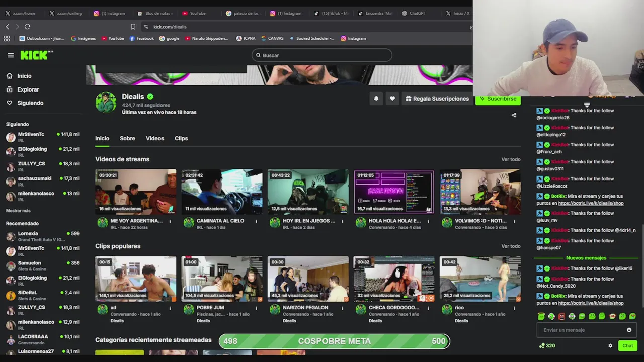Screen dimensions: 644x362
Task: Open options menu for HOY IRL EN JUEGOS video
Action: click(342, 221)
